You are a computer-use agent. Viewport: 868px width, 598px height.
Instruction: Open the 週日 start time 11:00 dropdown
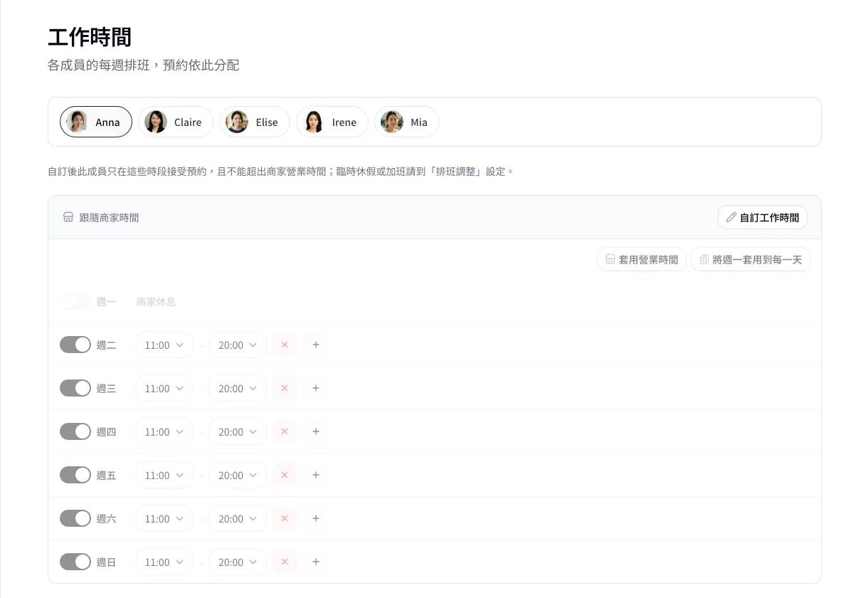164,562
